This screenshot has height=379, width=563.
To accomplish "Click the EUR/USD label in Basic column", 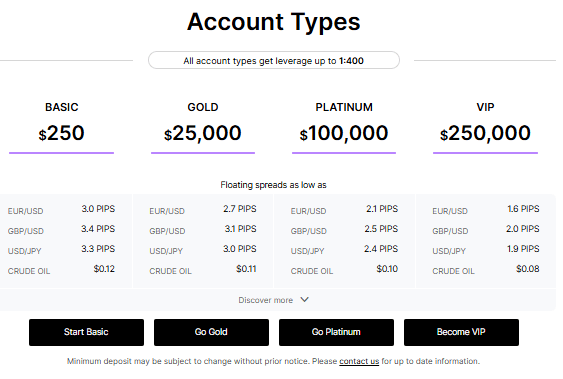I will [25, 211].
